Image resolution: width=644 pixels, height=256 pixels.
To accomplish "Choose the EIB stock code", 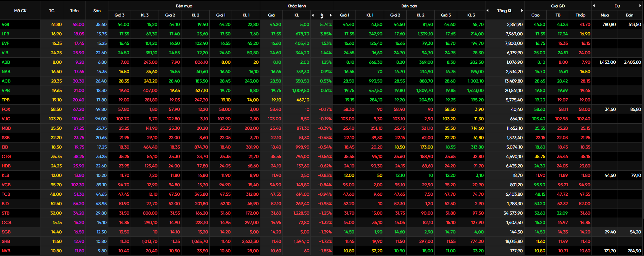I will 5,147.
